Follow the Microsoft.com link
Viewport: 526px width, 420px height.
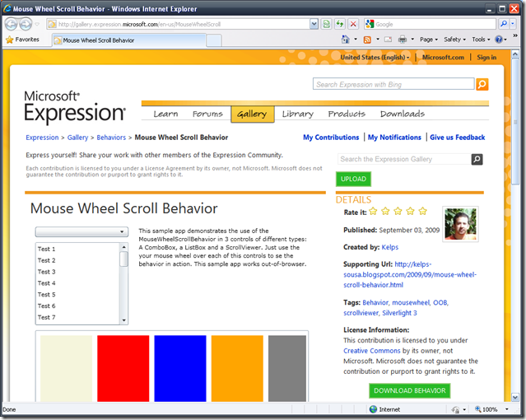coord(443,58)
